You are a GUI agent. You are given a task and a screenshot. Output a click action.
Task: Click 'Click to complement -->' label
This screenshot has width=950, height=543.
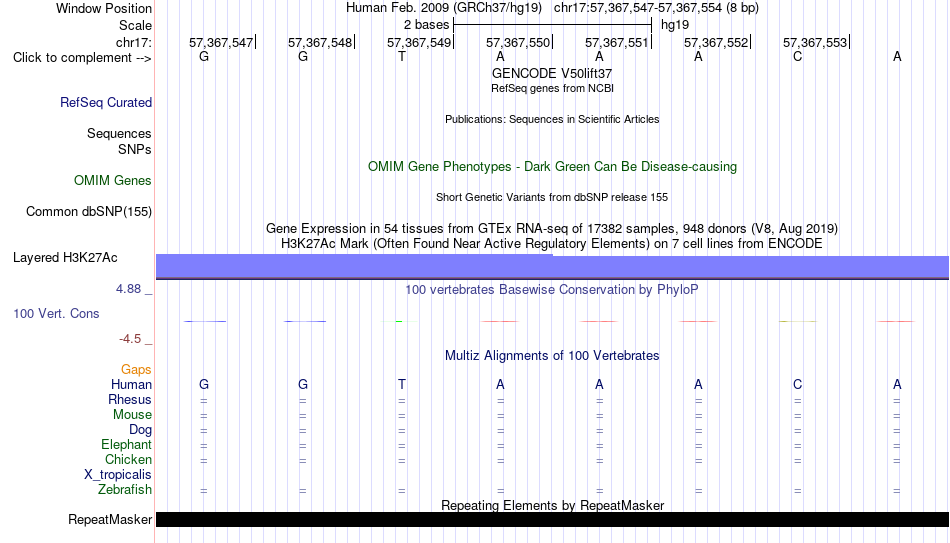click(82, 58)
